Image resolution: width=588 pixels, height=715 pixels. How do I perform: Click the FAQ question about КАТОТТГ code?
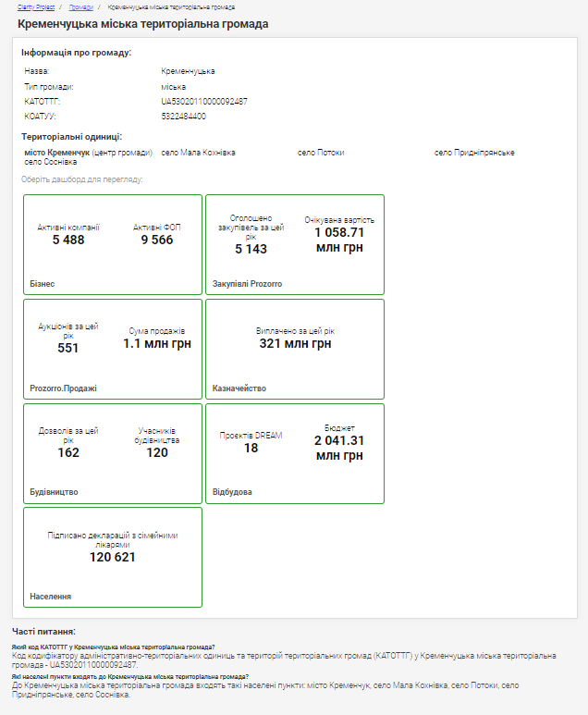[113, 647]
